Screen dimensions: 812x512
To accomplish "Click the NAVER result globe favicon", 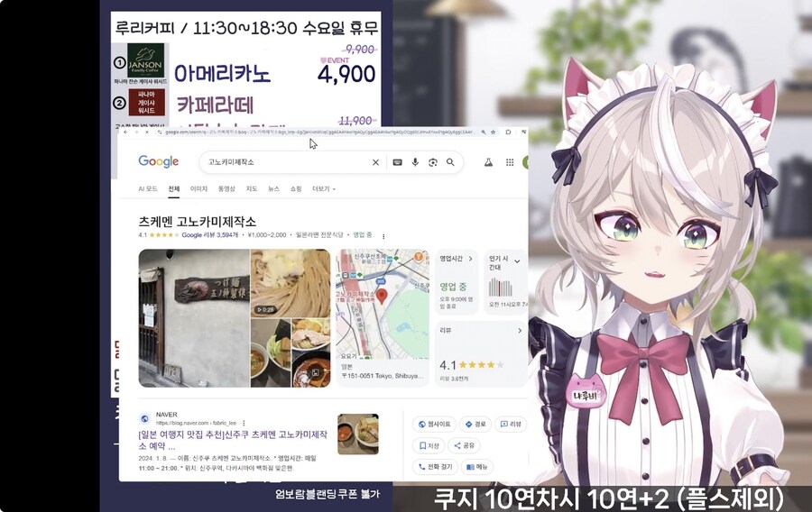I will (x=145, y=418).
